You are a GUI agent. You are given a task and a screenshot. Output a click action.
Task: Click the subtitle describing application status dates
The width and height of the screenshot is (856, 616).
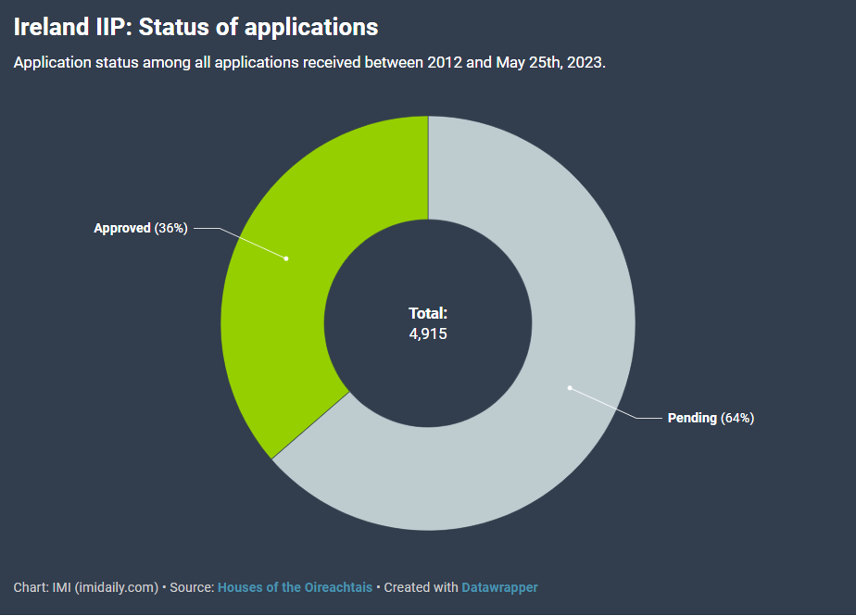[309, 63]
